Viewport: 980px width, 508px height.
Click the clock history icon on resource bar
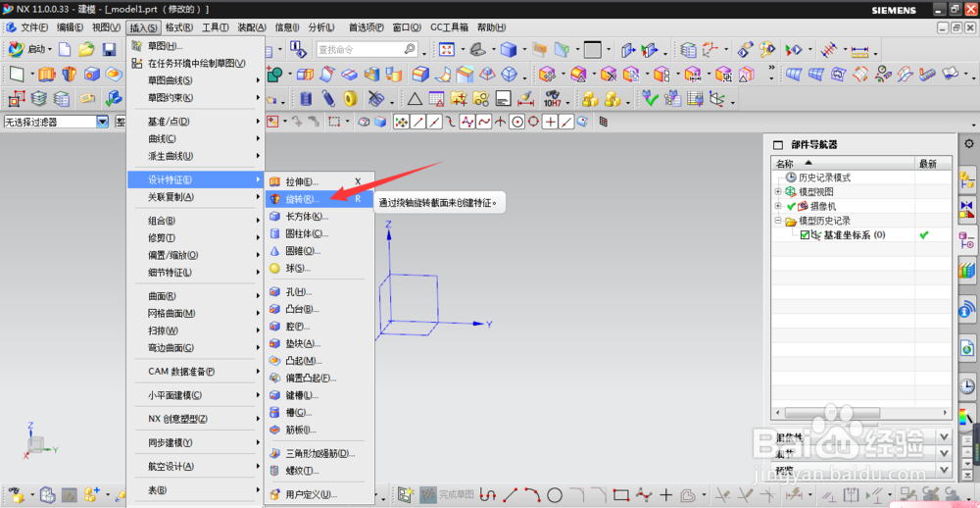(967, 386)
